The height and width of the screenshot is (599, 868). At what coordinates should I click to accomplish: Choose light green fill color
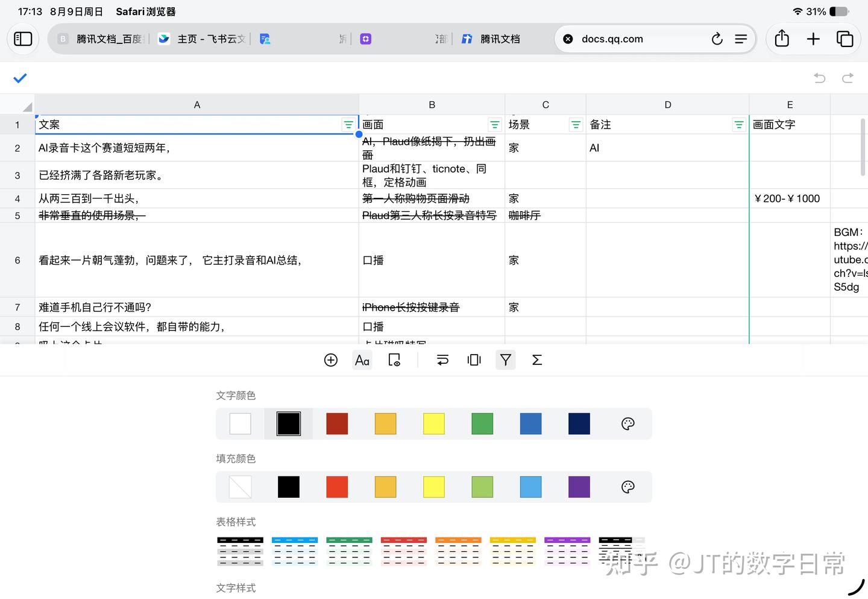coord(482,487)
